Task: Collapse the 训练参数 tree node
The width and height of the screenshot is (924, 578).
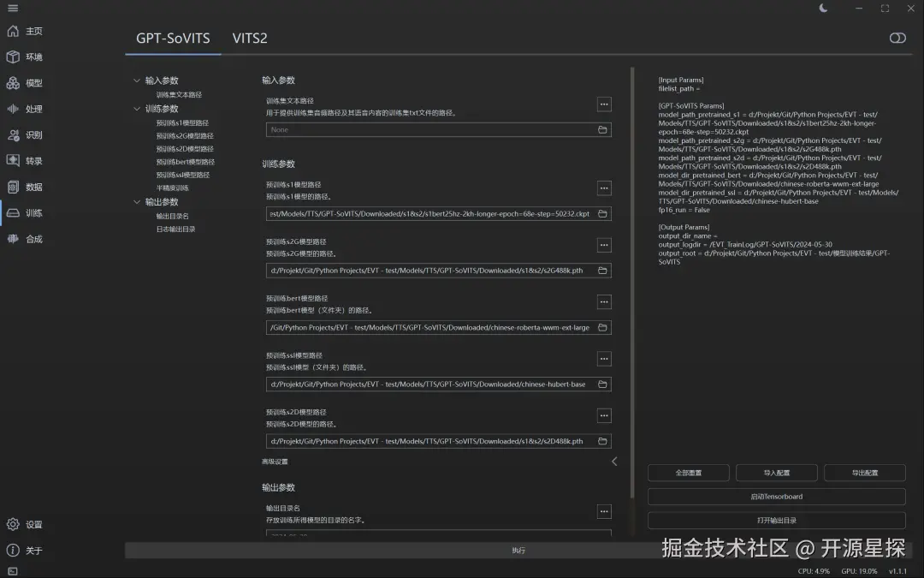Action: [137, 109]
